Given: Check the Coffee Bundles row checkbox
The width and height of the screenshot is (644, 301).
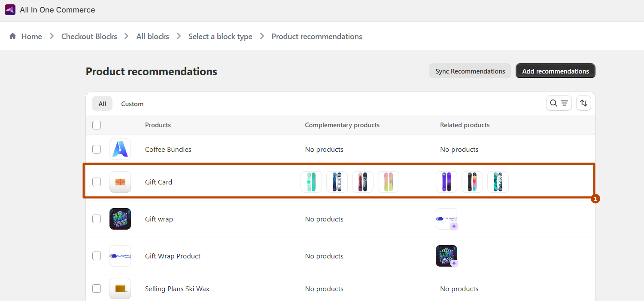Looking at the screenshot, I should 97,149.
